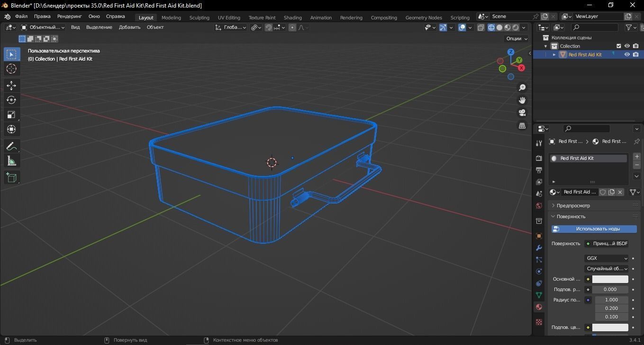Open the Object Constraints properties tab
Viewport: 644px width, 345px height.
pyautogui.click(x=539, y=283)
